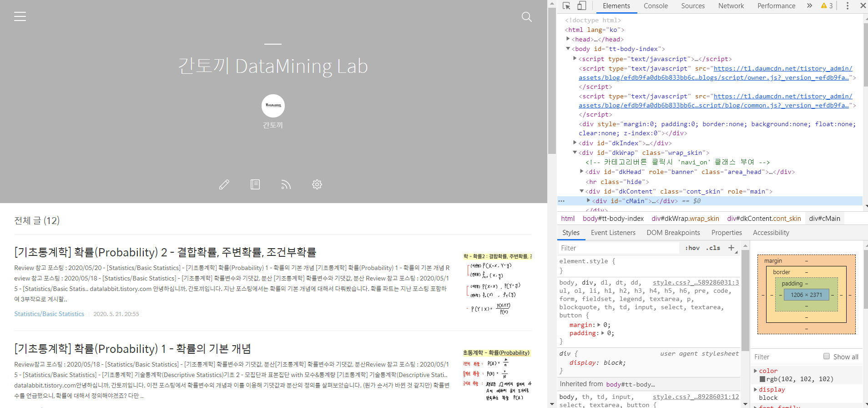This screenshot has height=408, width=868.
Task: Open DevTools three-dot customize menu
Action: pyautogui.click(x=847, y=6)
